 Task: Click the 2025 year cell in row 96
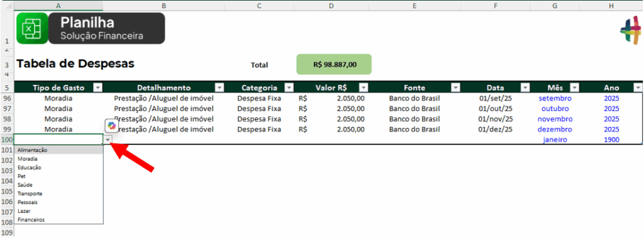[611, 99]
